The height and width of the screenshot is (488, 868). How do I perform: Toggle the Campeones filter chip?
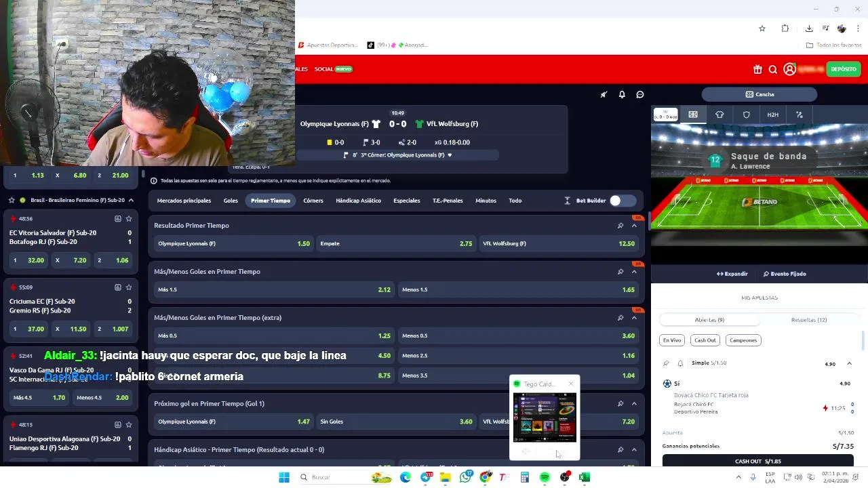coord(743,340)
